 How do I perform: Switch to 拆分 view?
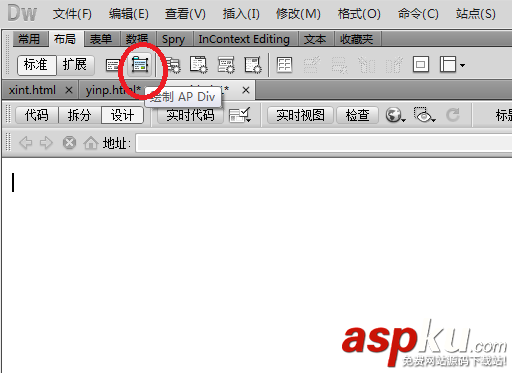click(x=79, y=115)
